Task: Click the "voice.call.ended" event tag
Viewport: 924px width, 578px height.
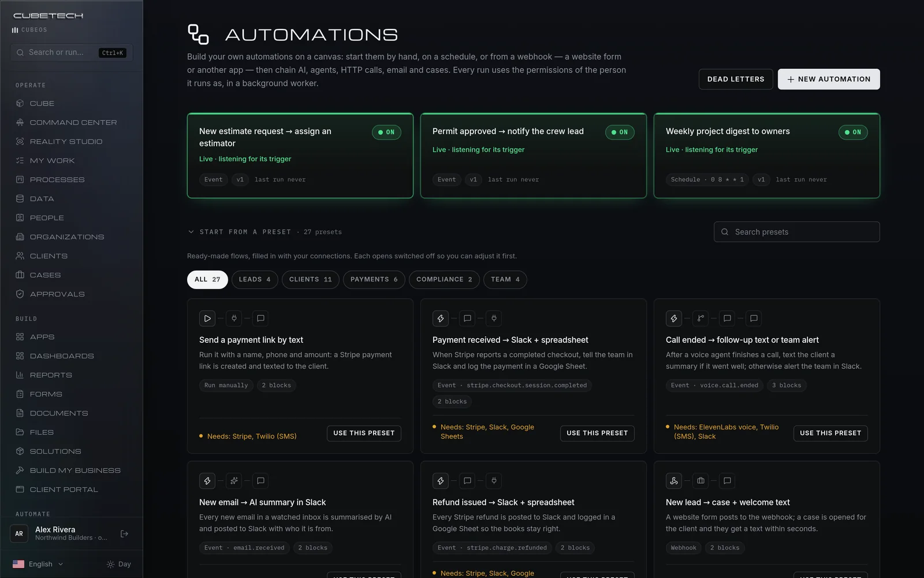Action: [714, 386]
